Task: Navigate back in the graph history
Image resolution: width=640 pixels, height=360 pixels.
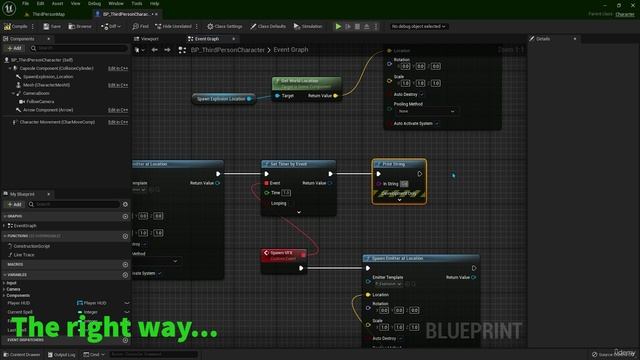Action: coord(154,50)
